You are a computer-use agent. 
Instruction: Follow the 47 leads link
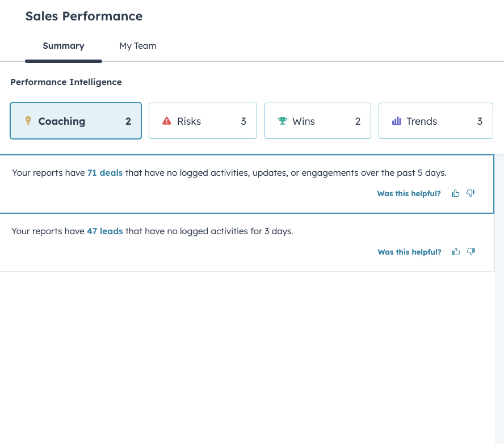point(105,231)
